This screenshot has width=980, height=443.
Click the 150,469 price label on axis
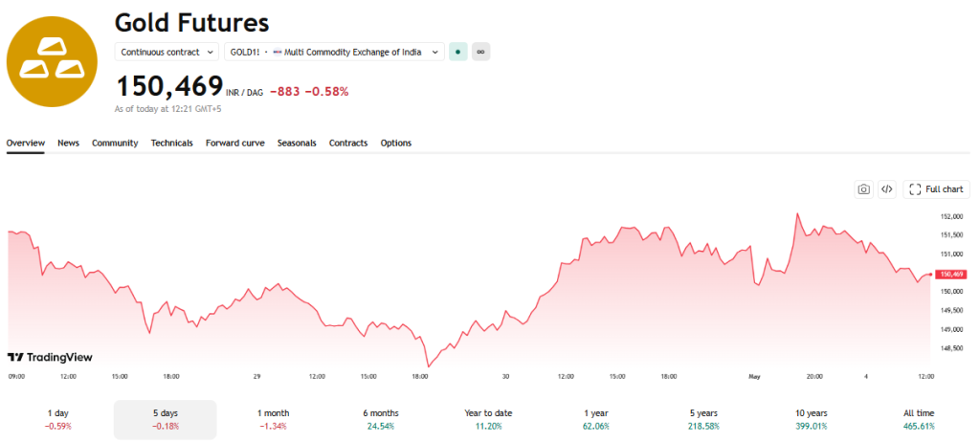tap(952, 275)
